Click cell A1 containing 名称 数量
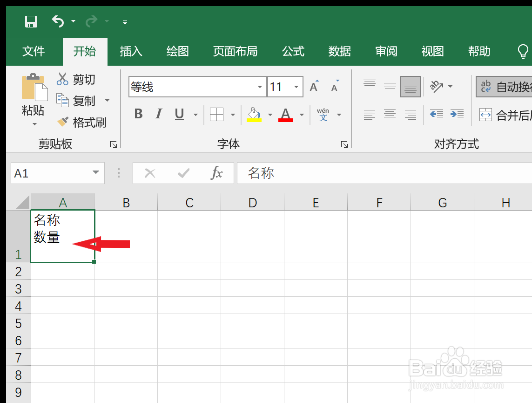The height and width of the screenshot is (403, 532). (62, 236)
